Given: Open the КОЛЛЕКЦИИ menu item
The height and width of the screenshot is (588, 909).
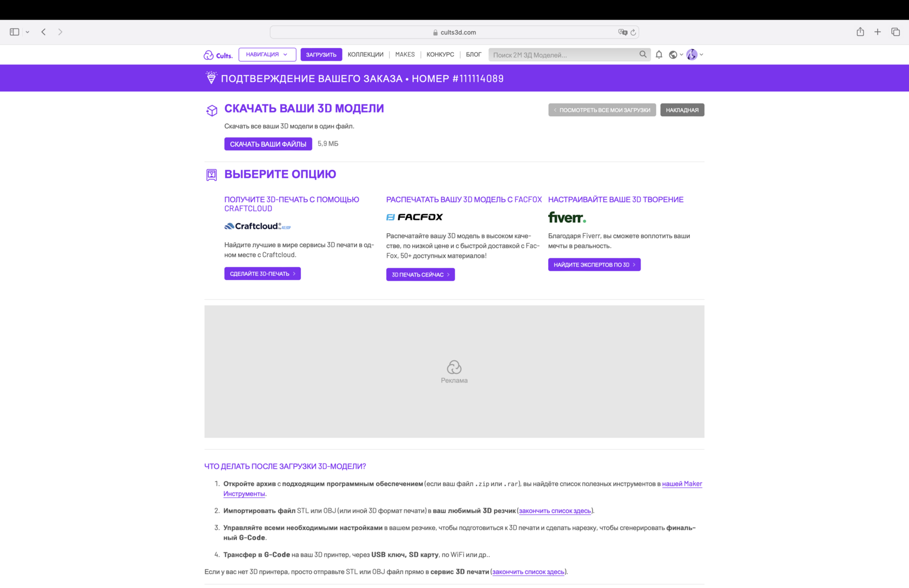Looking at the screenshot, I should point(366,55).
